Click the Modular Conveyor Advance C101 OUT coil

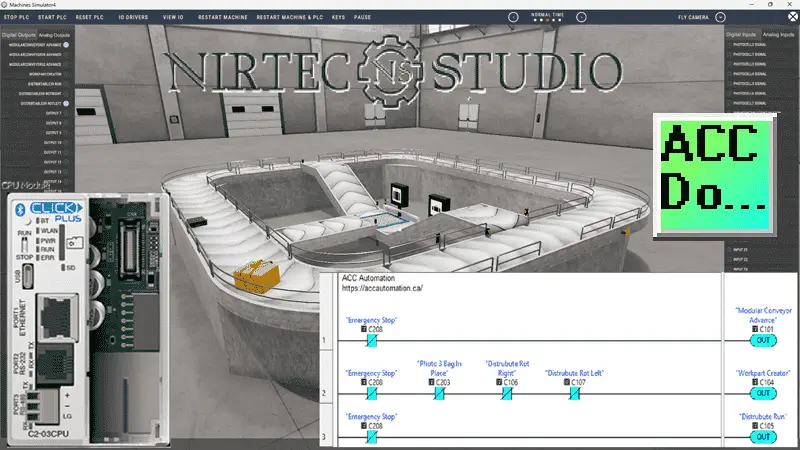pos(763,340)
